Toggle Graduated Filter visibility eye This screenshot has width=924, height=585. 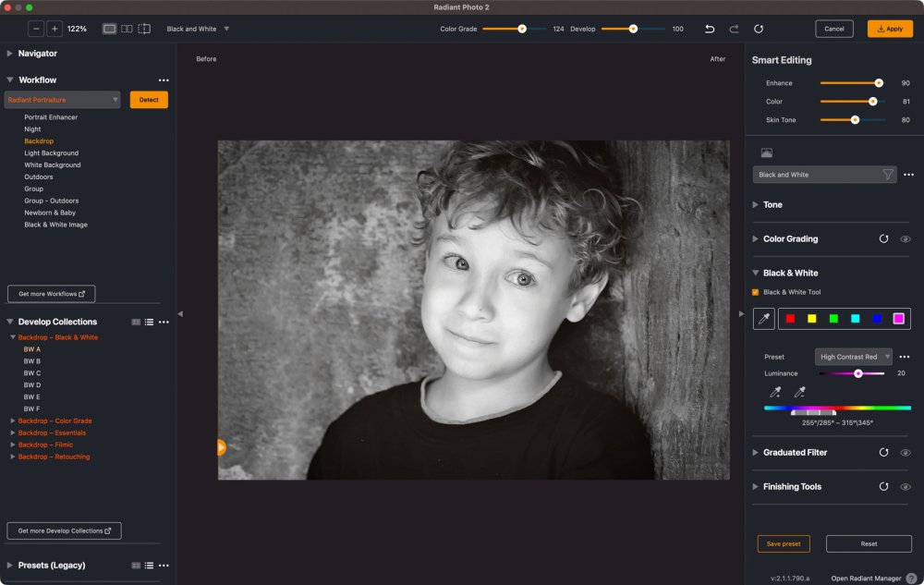point(906,453)
